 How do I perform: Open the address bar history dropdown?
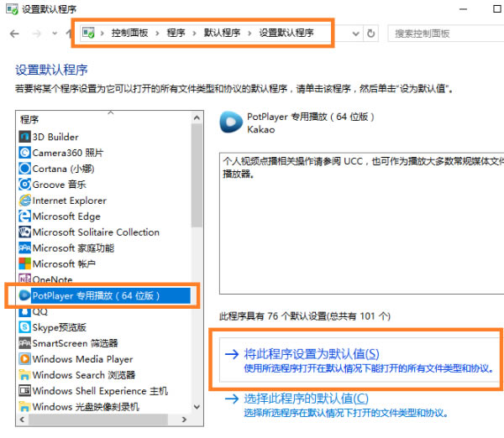point(355,34)
